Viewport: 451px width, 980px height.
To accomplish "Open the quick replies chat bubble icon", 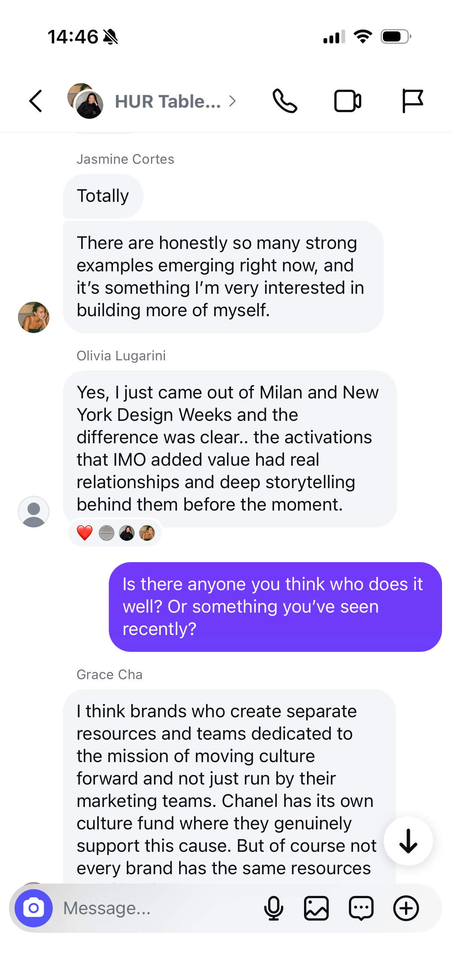I will click(361, 908).
